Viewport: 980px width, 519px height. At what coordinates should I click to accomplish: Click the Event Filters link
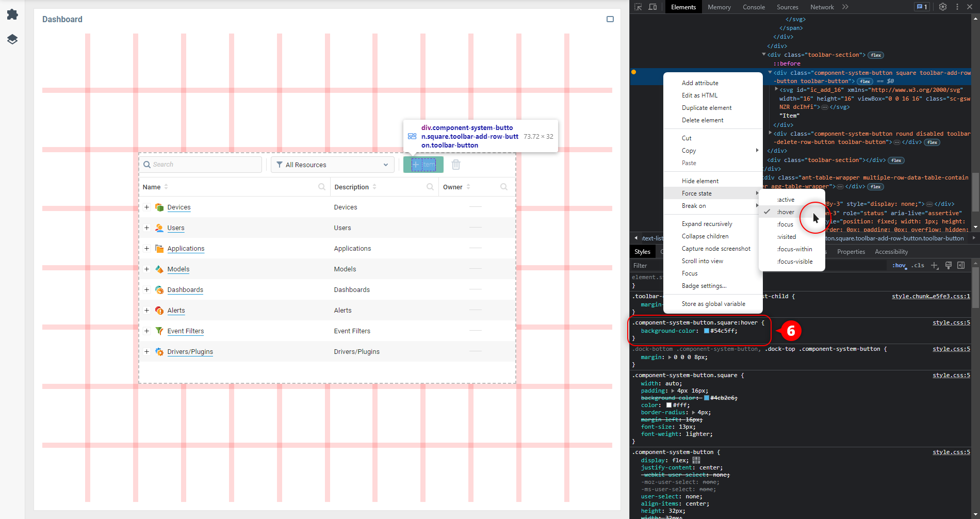click(185, 331)
